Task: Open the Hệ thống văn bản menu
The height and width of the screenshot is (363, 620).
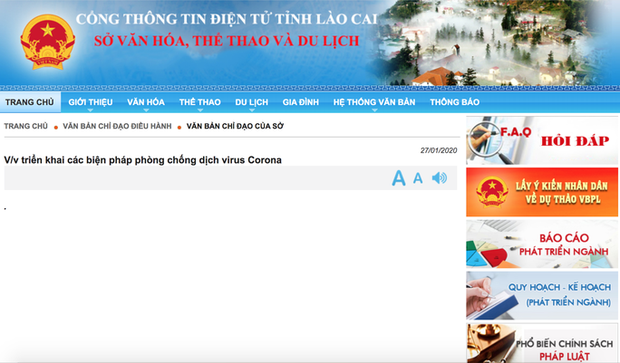Action: click(374, 102)
